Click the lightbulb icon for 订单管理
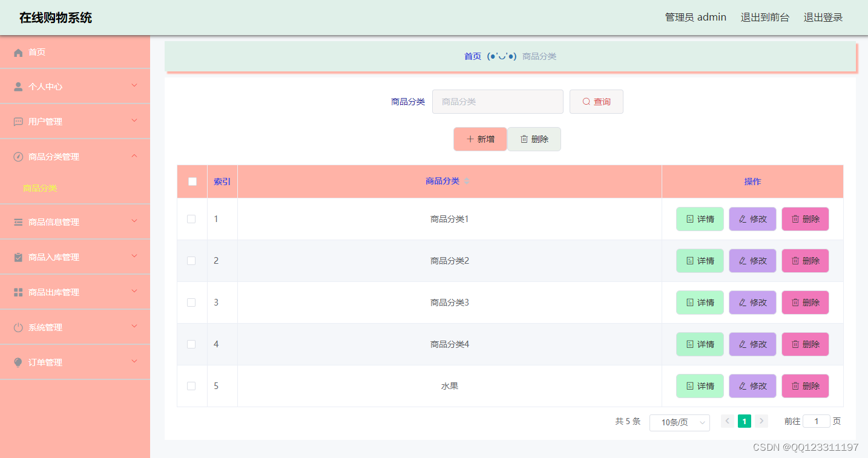This screenshot has width=868, height=458. pyautogui.click(x=18, y=362)
